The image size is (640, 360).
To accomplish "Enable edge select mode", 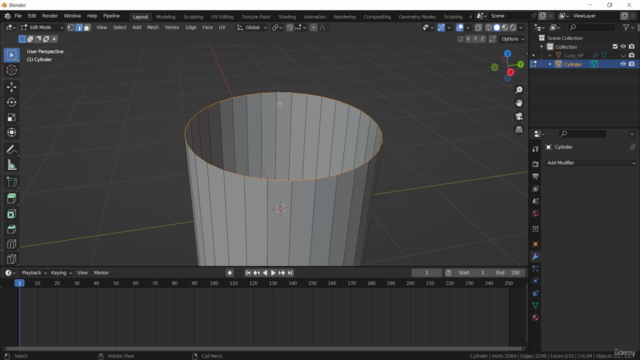I will (x=79, y=27).
